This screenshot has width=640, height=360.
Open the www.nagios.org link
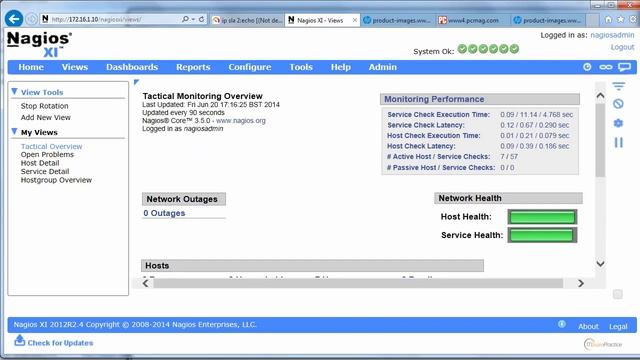tap(241, 121)
